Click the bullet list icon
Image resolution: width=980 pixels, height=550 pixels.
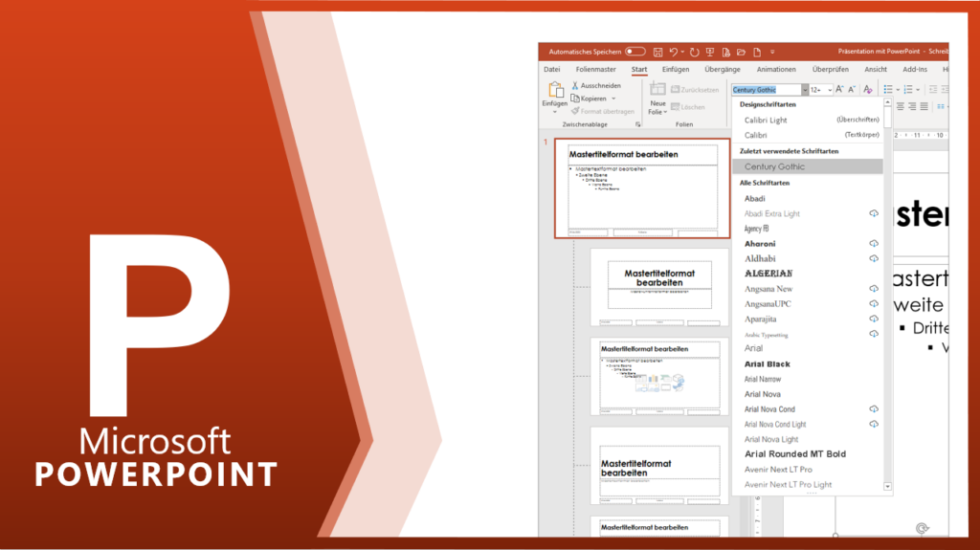(887, 89)
